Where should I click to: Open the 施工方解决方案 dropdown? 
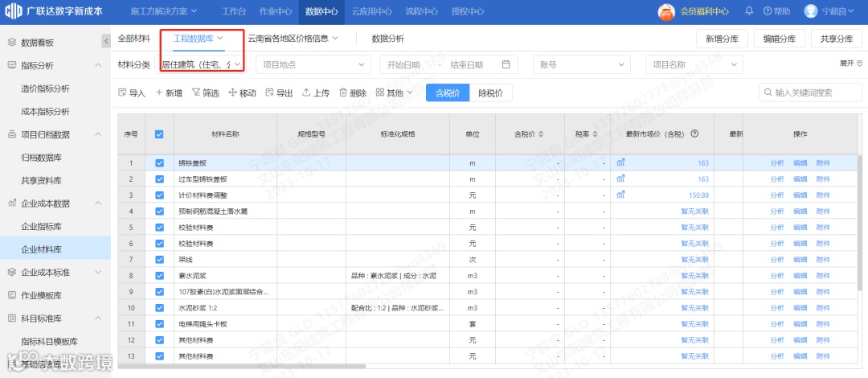coord(163,11)
